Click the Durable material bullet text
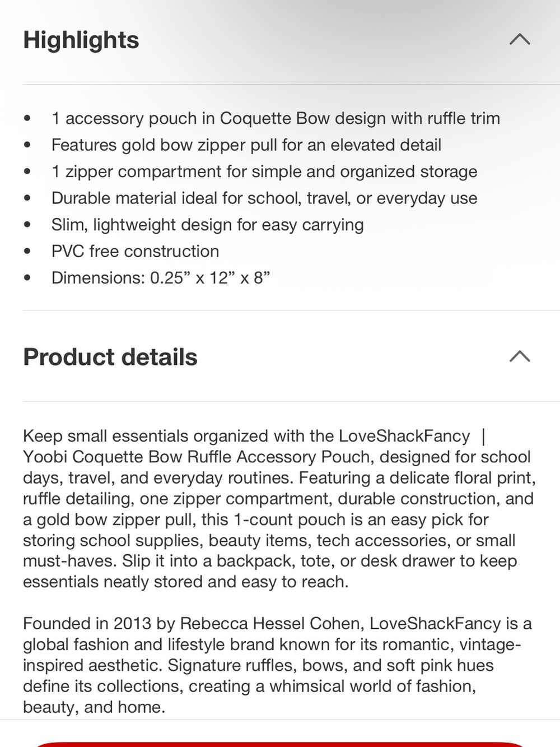The image size is (560, 747). (264, 198)
